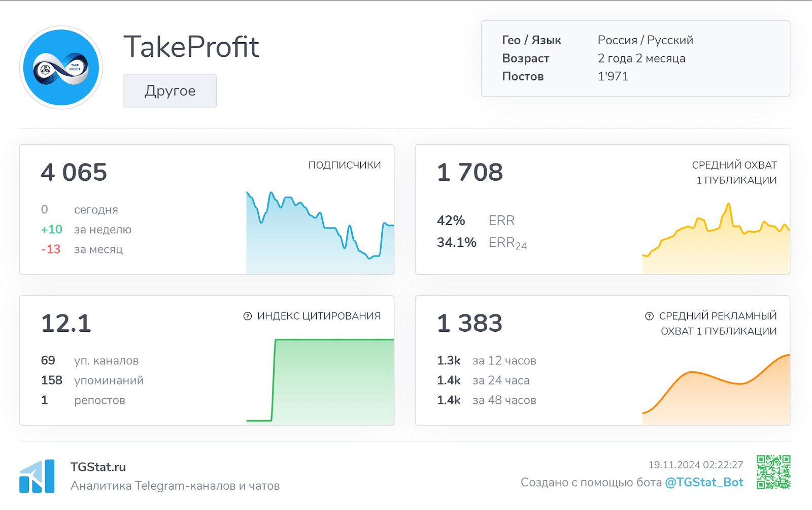The image size is (812, 510).
Task: Click the ПОДПИСЧИКИ label
Action: click(345, 165)
